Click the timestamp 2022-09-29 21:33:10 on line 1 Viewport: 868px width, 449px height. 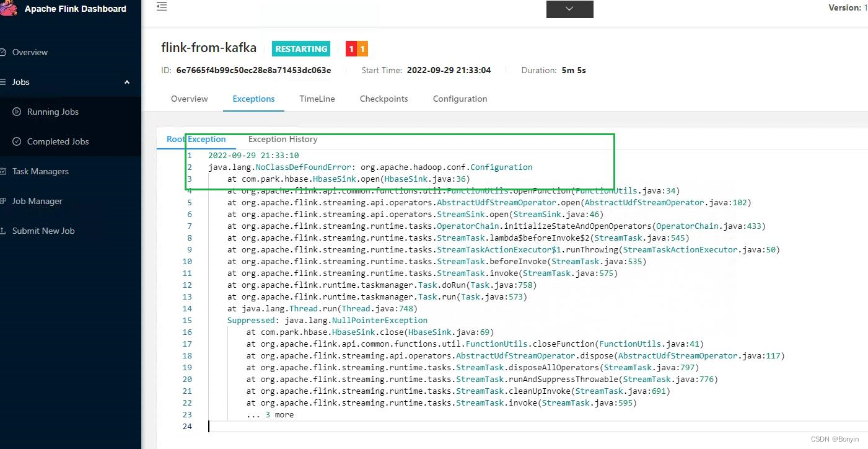point(253,155)
